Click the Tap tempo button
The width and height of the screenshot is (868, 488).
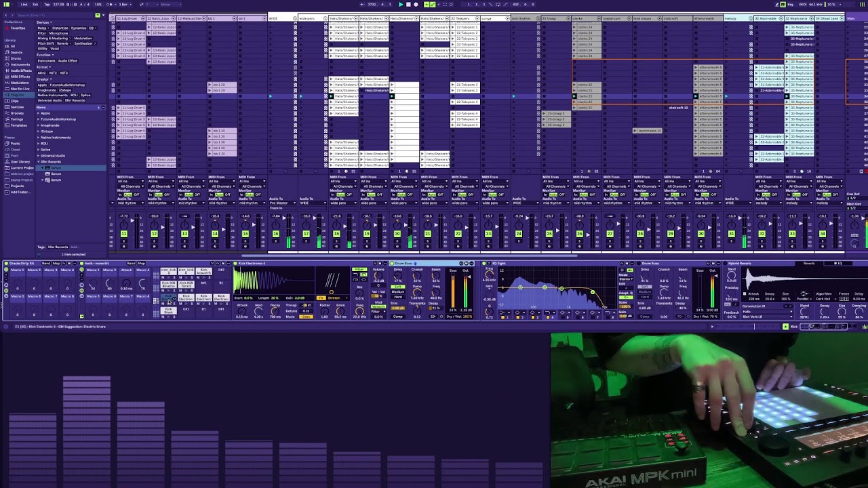[x=47, y=4]
